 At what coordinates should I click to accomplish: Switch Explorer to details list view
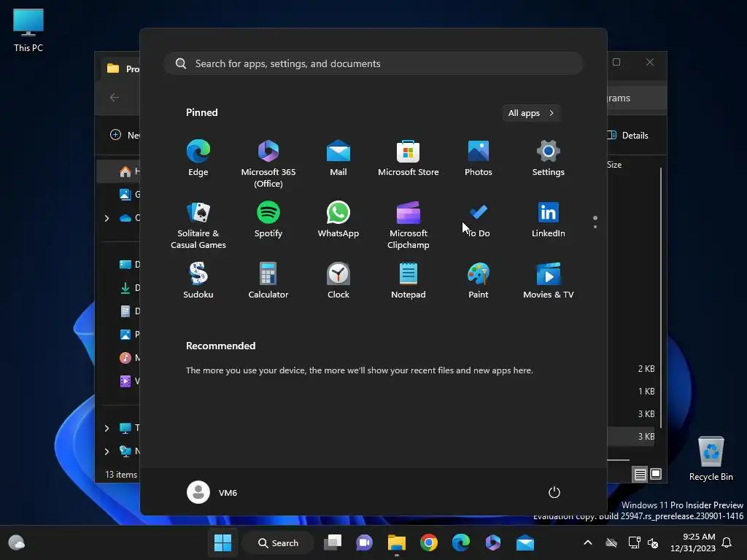[x=640, y=474]
